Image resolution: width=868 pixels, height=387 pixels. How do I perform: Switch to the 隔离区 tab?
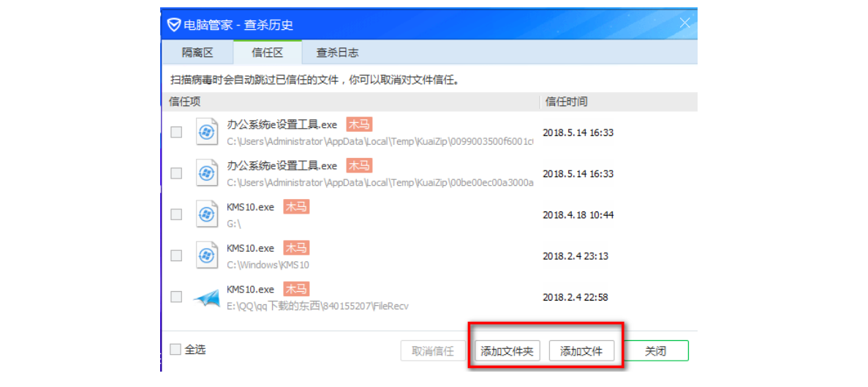[197, 53]
